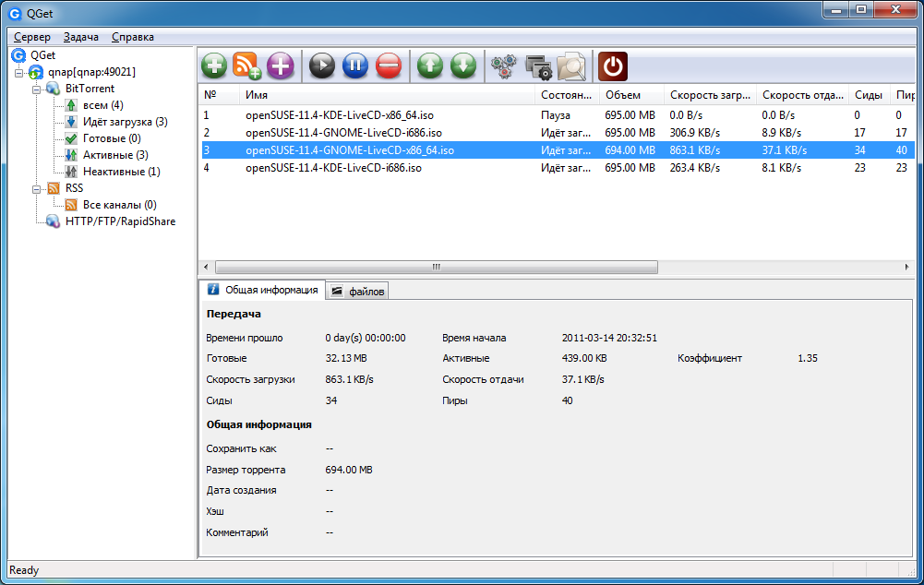Screen dimensions: 924x585
Task: Select the HTTP/FTP/RapidShare tree item
Action: [120, 221]
